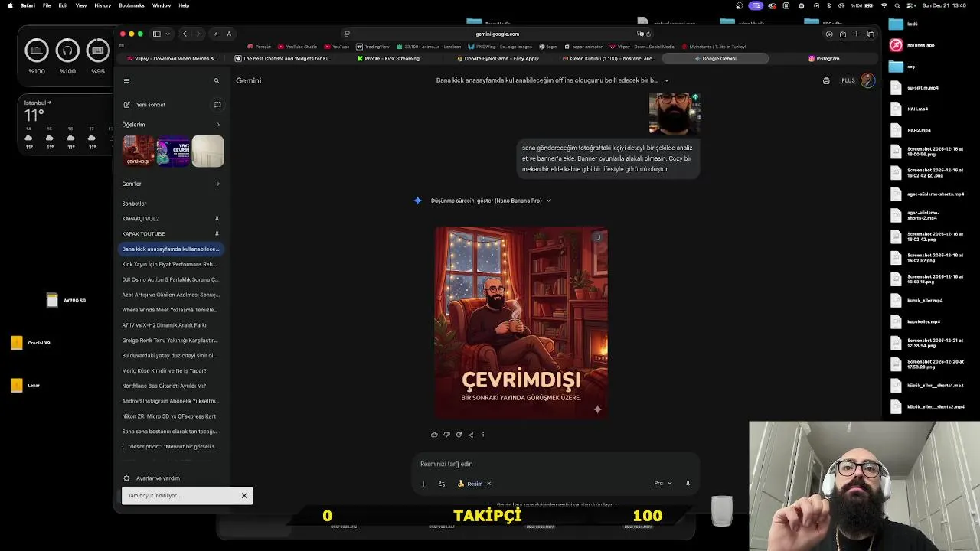The image size is (980, 551).
Task: Open the Google account profile avatar
Action: point(867,80)
